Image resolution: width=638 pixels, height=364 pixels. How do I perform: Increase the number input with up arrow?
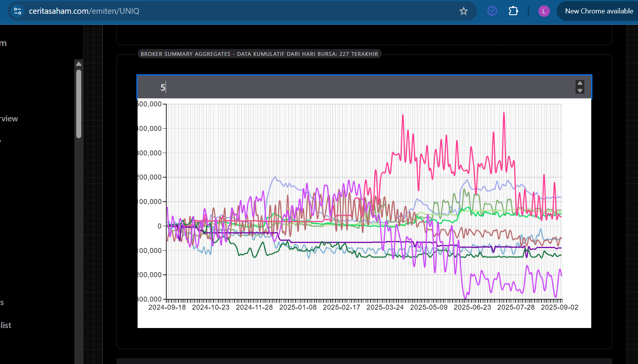coord(580,83)
